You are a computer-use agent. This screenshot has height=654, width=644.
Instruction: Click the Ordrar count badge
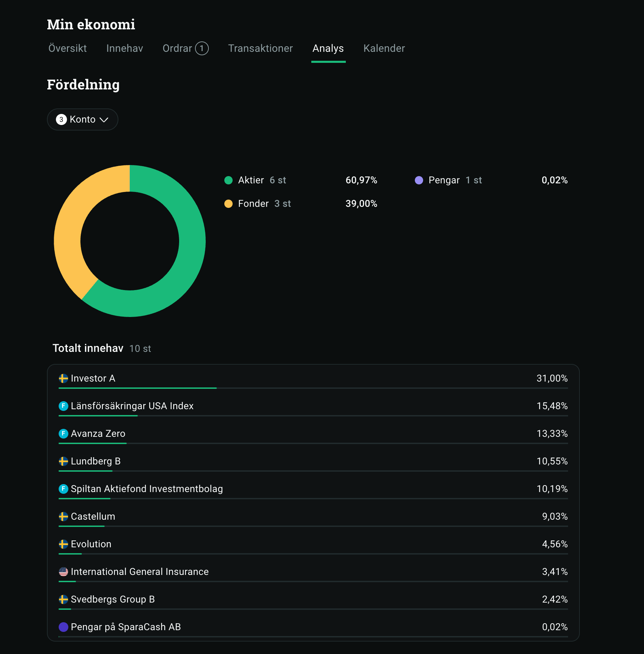(202, 48)
